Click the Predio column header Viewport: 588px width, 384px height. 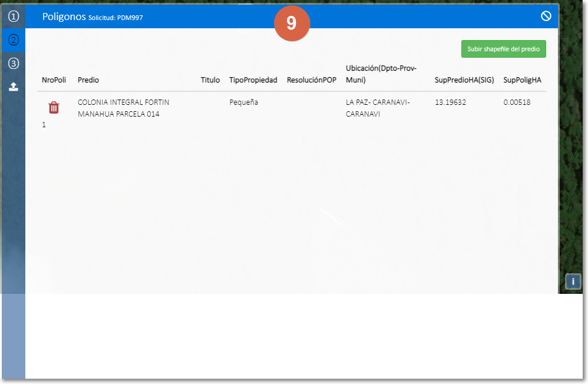click(x=88, y=80)
